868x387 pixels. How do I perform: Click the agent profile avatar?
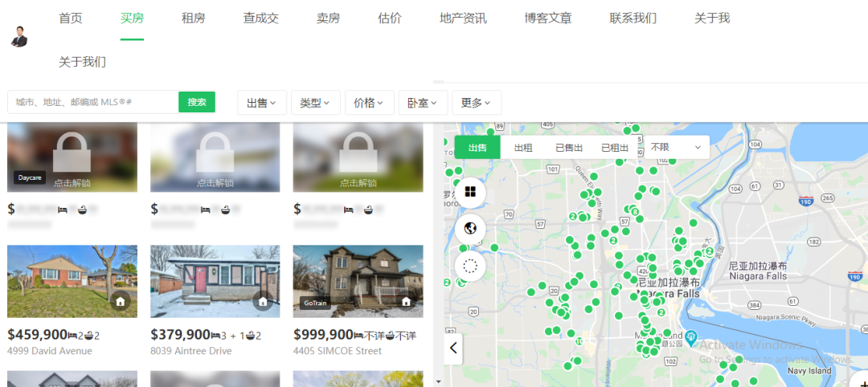[19, 36]
